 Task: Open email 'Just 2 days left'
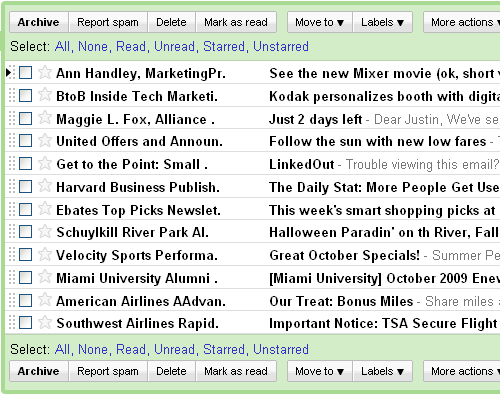315,119
